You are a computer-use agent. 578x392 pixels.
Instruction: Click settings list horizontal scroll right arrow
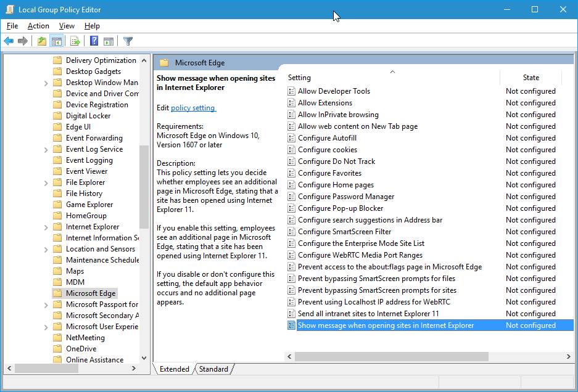coord(568,356)
